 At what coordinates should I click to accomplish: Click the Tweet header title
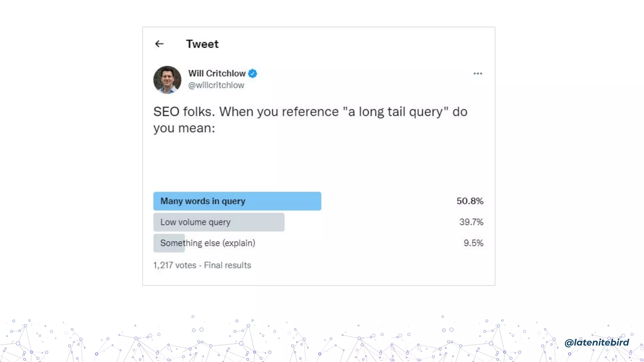click(202, 44)
